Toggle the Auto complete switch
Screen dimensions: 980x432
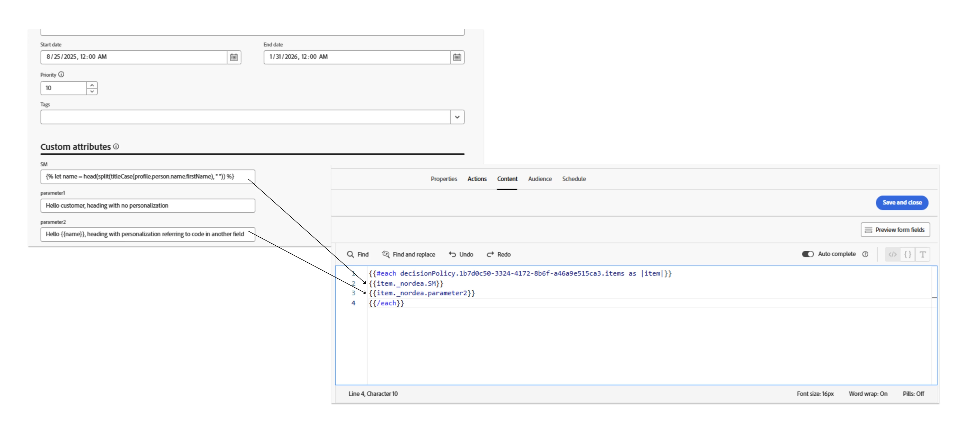[x=807, y=254]
